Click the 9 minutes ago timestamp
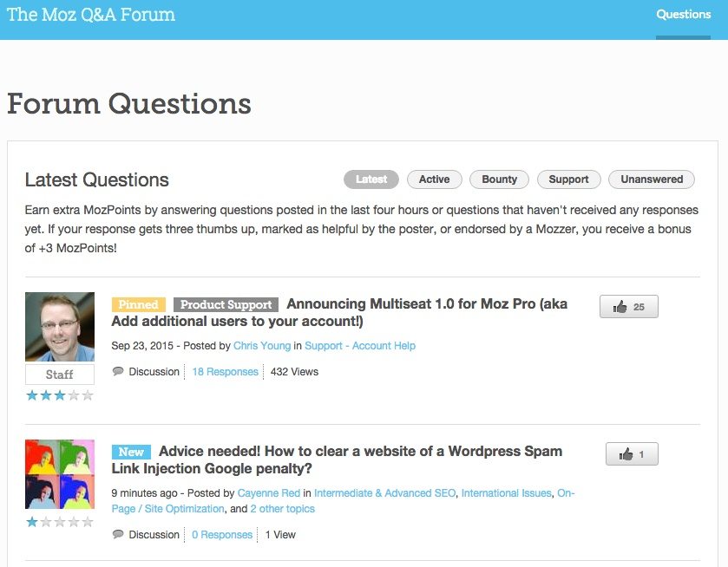 [x=144, y=493]
